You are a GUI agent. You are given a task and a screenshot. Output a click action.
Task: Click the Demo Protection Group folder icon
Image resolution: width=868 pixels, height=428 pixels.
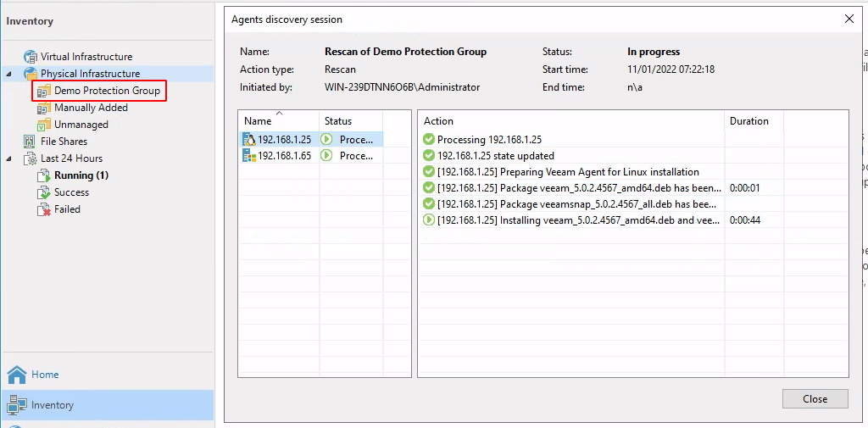(x=44, y=91)
